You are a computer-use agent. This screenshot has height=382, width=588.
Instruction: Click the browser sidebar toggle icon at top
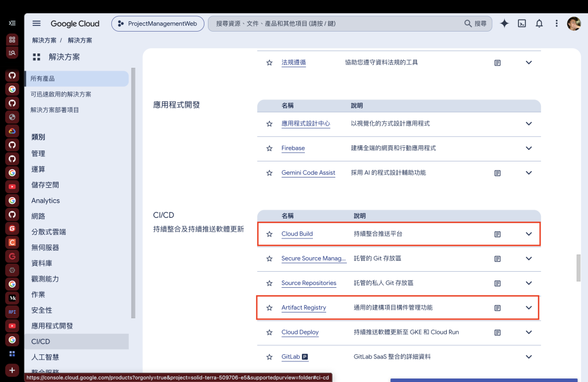point(12,23)
